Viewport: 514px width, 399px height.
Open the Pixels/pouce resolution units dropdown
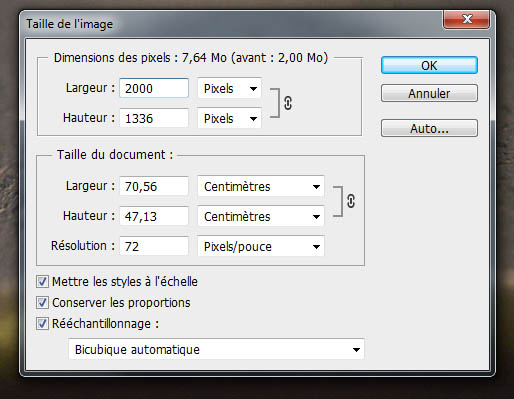pos(261,246)
